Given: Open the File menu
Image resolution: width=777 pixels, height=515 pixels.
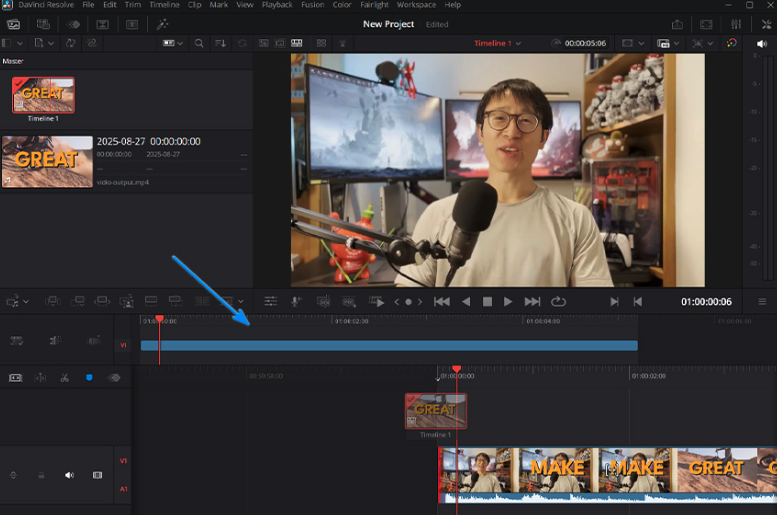Looking at the screenshot, I should tap(88, 5).
